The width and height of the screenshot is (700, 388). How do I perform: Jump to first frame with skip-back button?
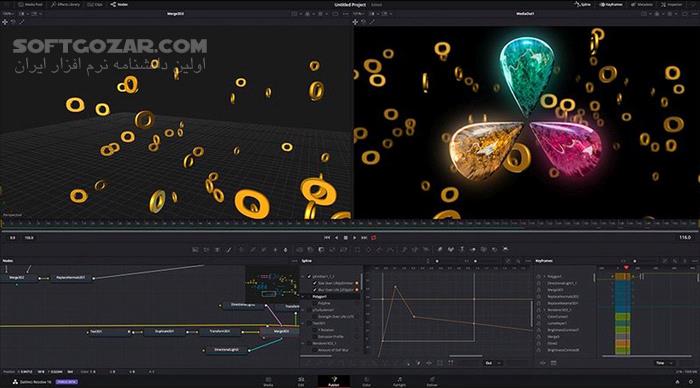point(327,238)
